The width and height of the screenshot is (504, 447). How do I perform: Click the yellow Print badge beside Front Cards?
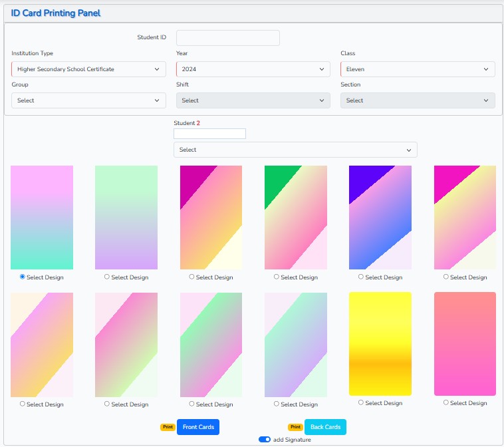point(168,427)
